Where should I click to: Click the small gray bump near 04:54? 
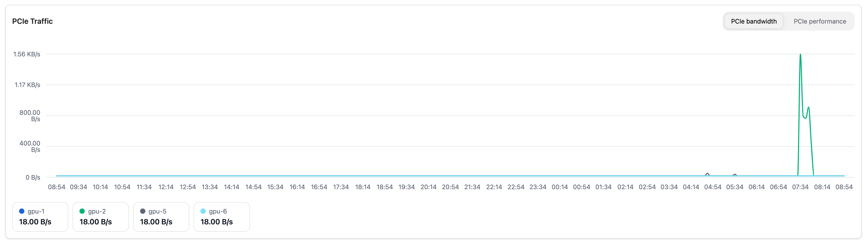707,174
